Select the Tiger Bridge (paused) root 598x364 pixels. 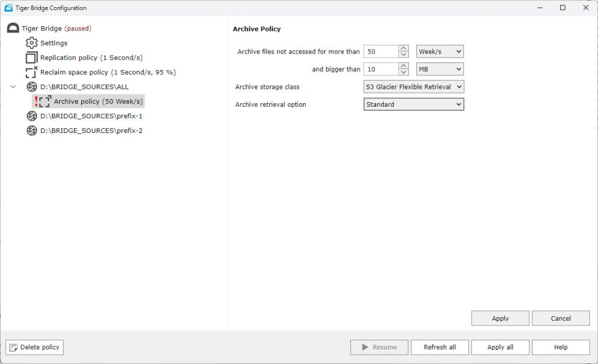[57, 28]
